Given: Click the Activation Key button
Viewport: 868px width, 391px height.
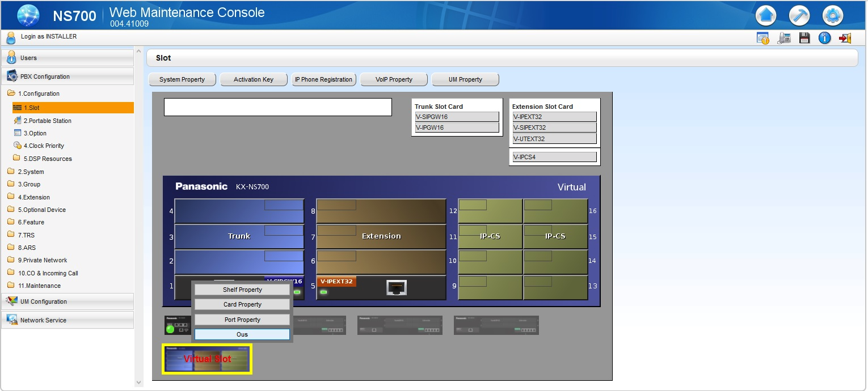Looking at the screenshot, I should pos(254,79).
